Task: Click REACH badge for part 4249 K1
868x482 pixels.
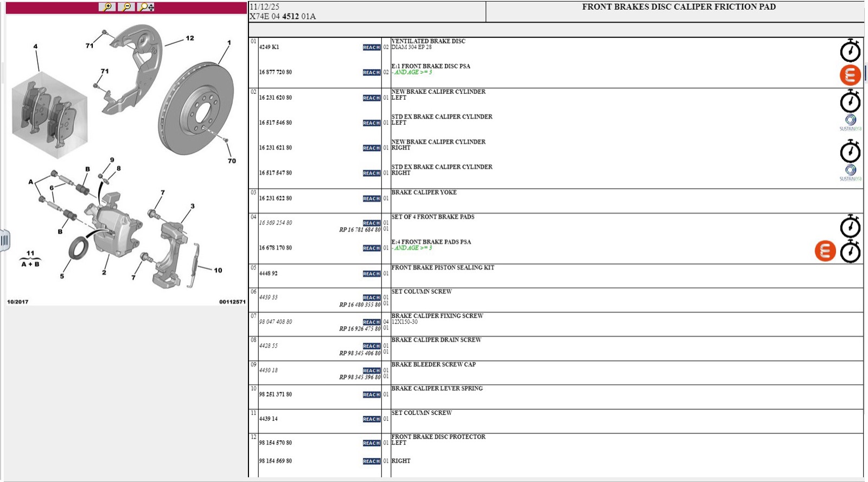Action: [x=372, y=48]
